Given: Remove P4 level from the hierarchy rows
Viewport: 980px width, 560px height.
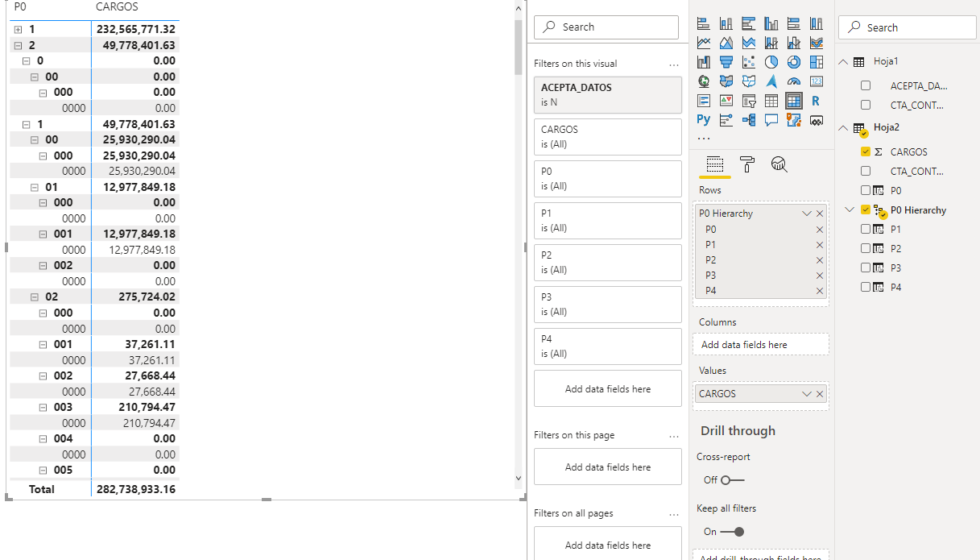Looking at the screenshot, I should 820,291.
